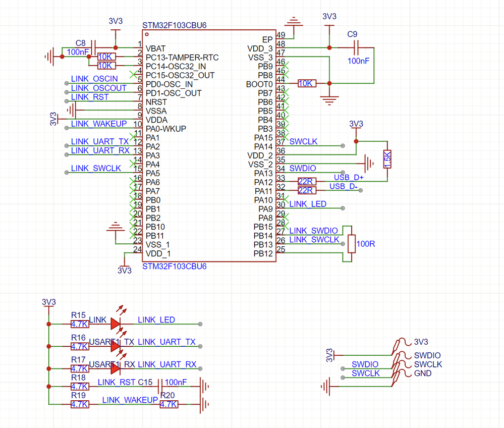The width and height of the screenshot is (504, 428).
Task: Click the PA0-WKUP pin name
Action: 166,129
